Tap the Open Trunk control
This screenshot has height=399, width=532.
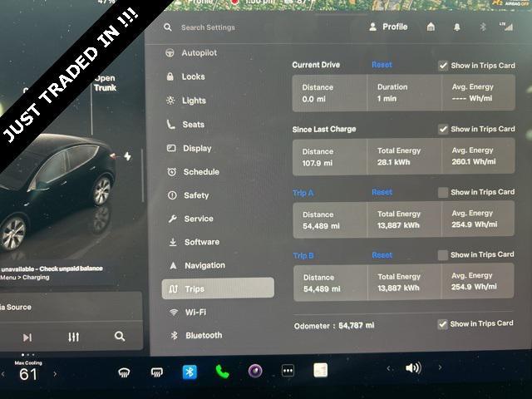tap(105, 83)
